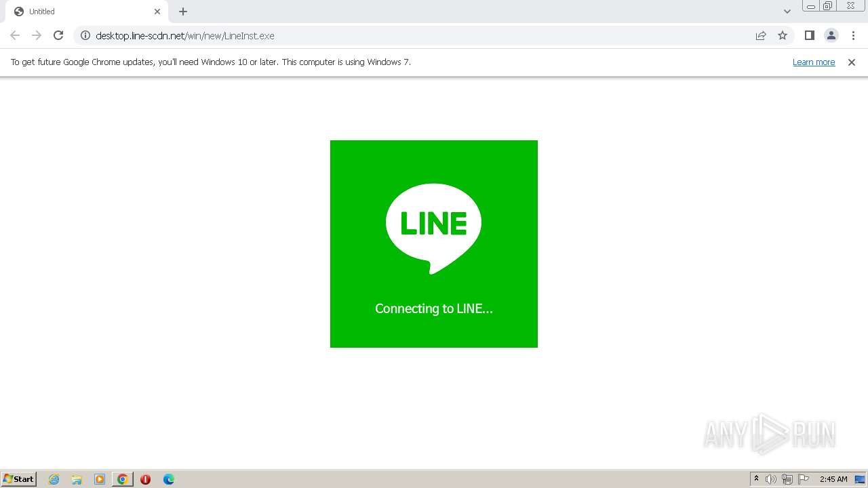This screenshot has height=488, width=868.
Task: Show hidden system tray icons
Action: pyautogui.click(x=756, y=479)
